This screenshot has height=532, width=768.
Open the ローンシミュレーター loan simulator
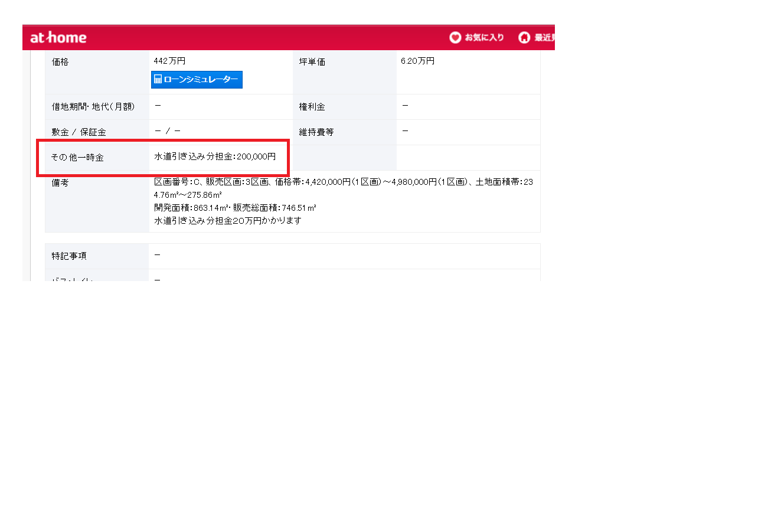coord(197,79)
